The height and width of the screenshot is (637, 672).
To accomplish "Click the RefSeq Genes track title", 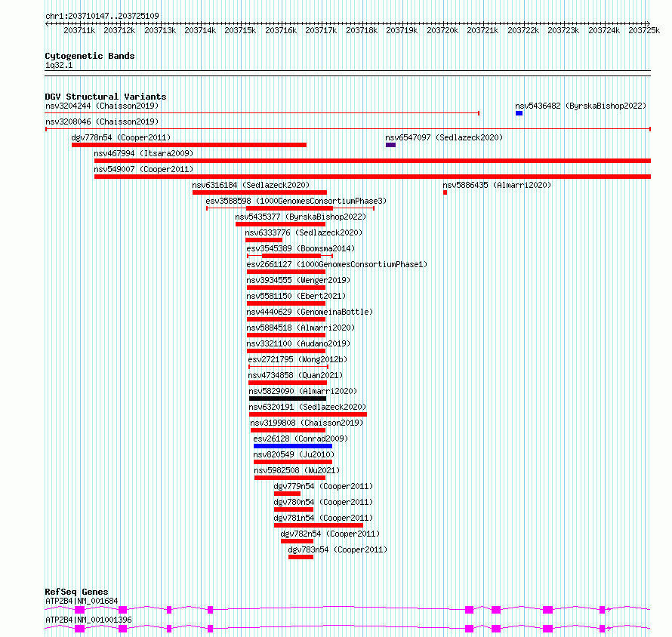I will [77, 592].
